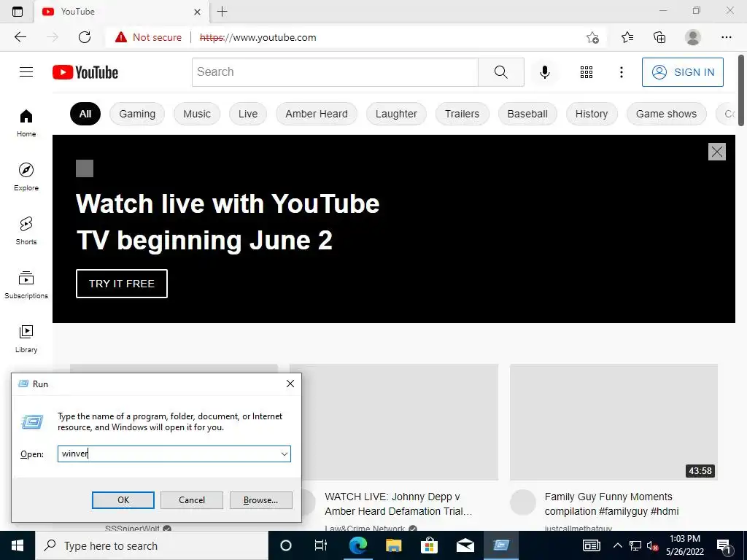Open the YouTube hamburger guide menu

26,72
